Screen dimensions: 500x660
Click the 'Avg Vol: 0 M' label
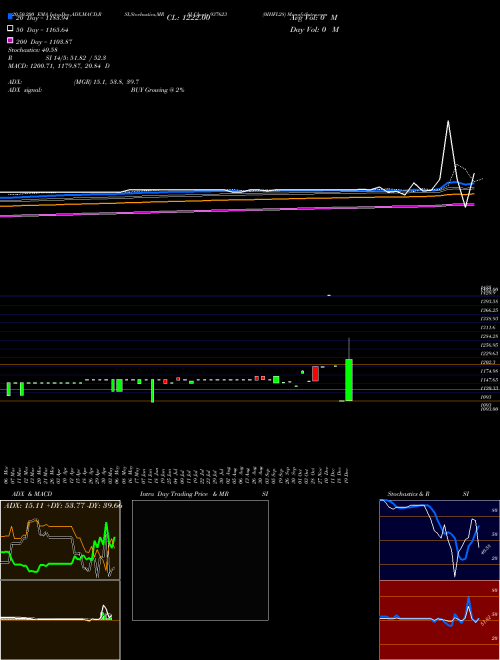point(314,18)
